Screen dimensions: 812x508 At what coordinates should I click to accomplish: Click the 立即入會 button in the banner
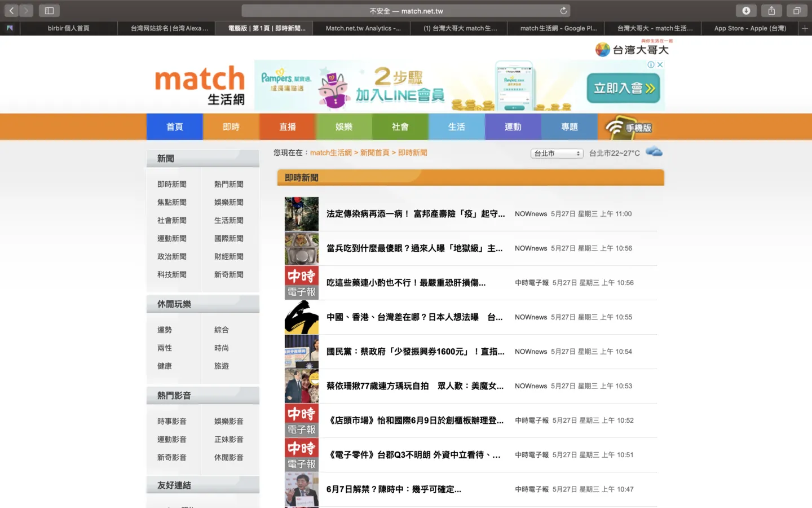tap(623, 88)
